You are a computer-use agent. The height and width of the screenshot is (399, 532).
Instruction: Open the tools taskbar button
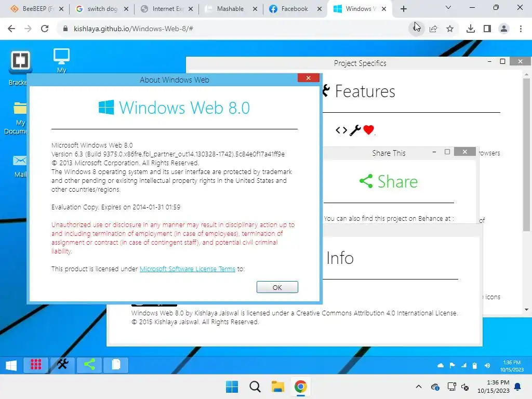click(x=62, y=365)
